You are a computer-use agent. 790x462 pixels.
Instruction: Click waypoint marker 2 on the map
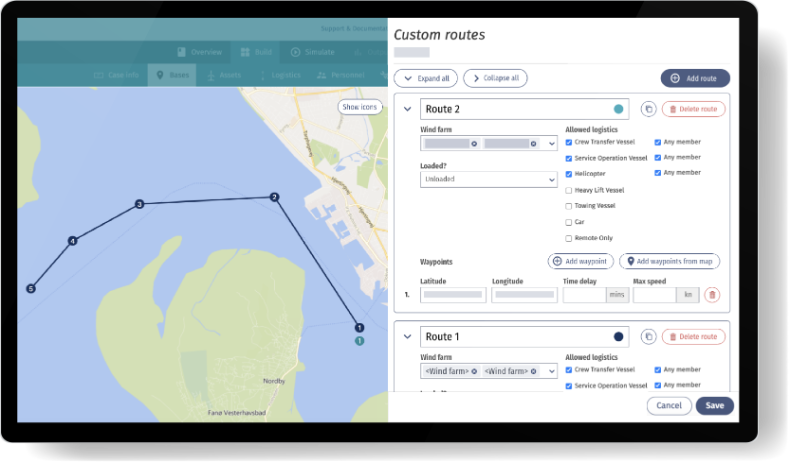click(274, 197)
